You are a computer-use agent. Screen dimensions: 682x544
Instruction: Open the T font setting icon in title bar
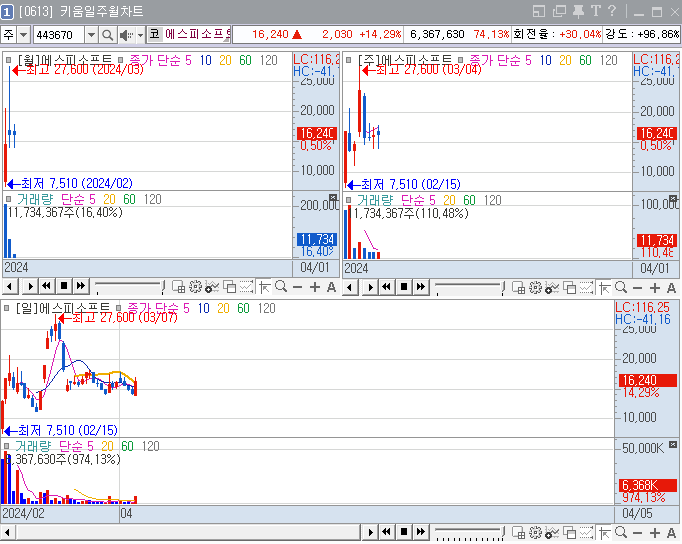pos(596,11)
